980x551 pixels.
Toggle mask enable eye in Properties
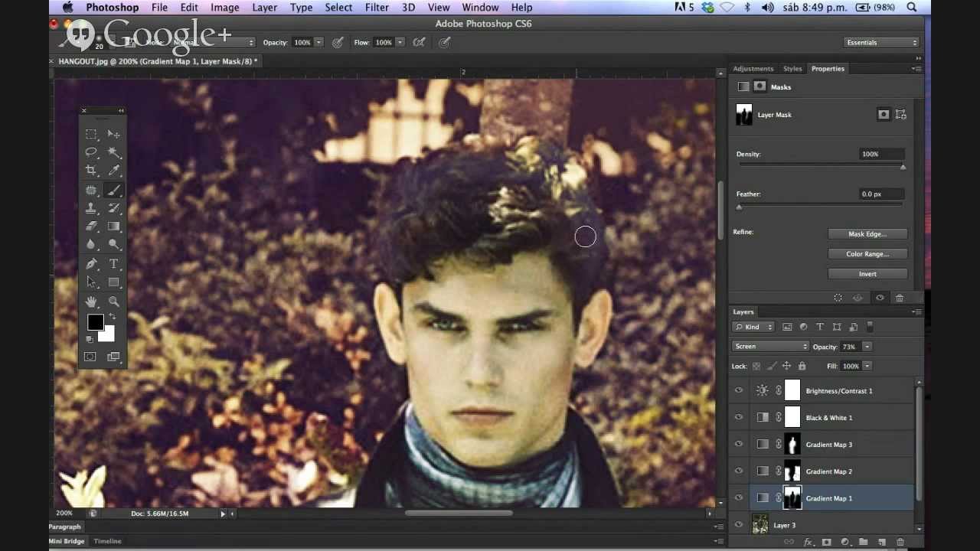pos(880,298)
